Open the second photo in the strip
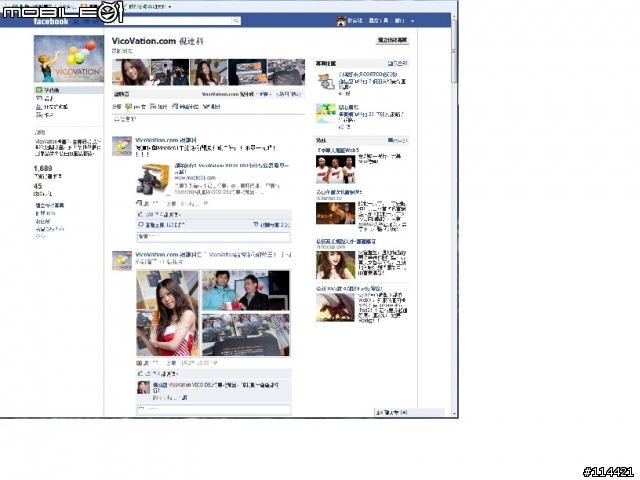The height and width of the screenshot is (480, 640). tap(170, 72)
